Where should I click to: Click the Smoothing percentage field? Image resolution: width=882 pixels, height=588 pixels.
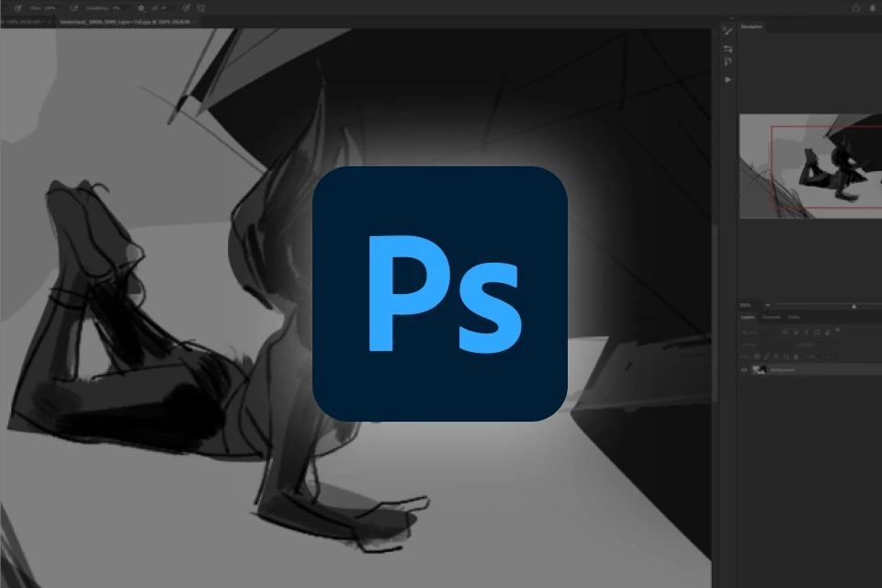pyautogui.click(x=119, y=8)
